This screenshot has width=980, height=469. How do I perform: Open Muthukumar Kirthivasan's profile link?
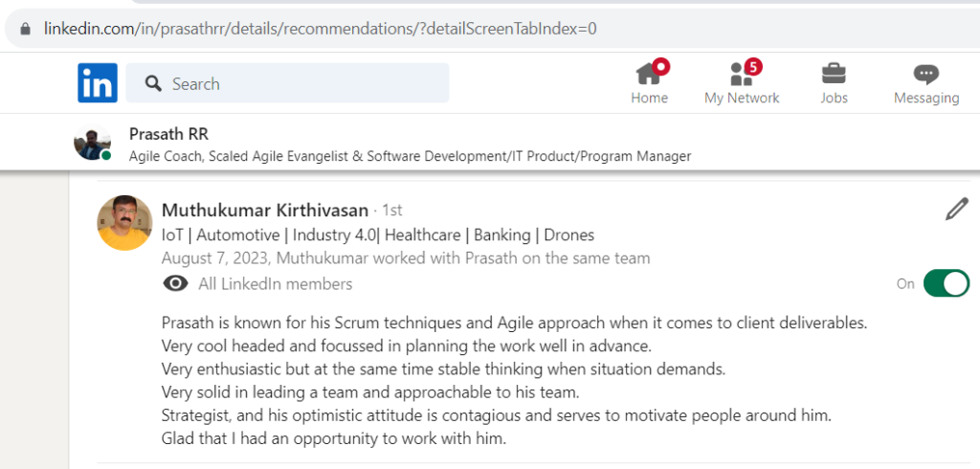tap(264, 211)
